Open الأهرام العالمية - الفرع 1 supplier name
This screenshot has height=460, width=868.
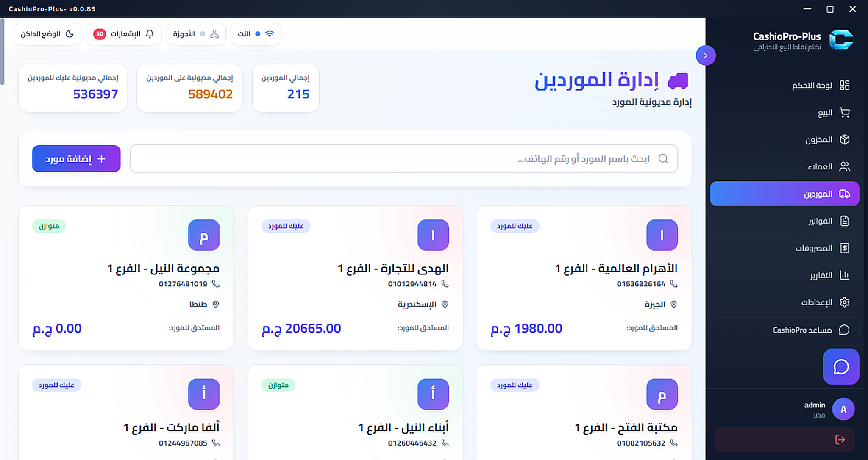pyautogui.click(x=616, y=269)
